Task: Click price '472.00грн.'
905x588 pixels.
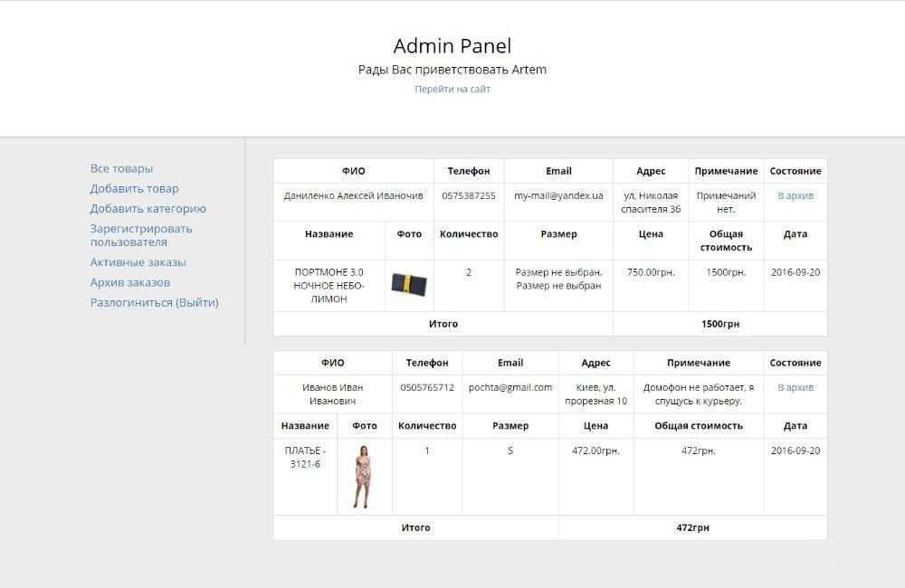Action: [595, 450]
